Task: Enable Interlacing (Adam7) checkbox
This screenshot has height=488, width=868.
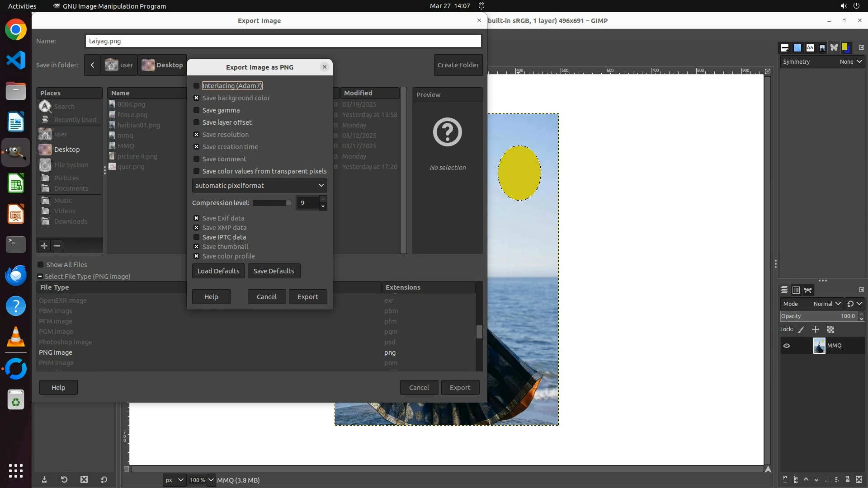Action: click(197, 86)
